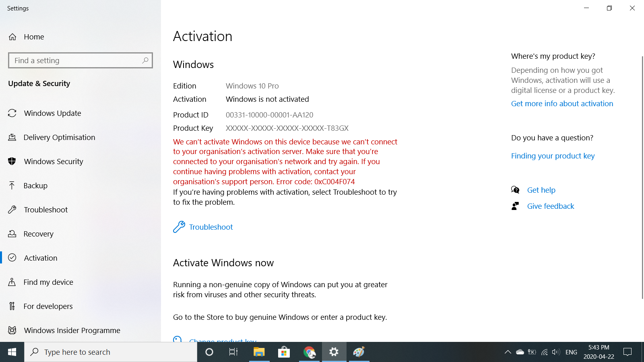Open Finding your product key link
This screenshot has width=644, height=362.
(553, 156)
